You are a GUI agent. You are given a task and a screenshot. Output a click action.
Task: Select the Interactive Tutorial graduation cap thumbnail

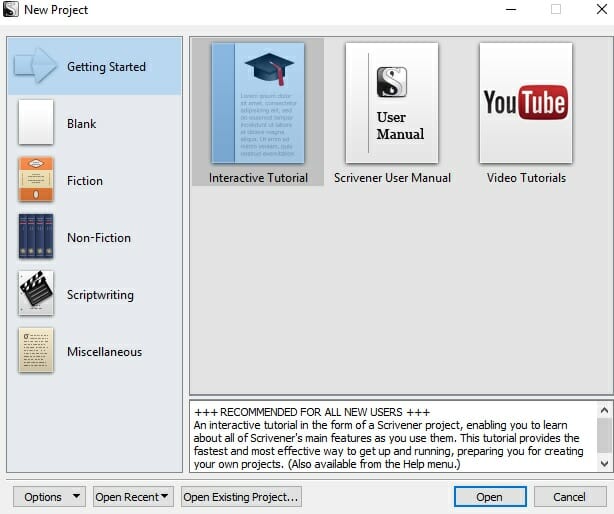pos(258,103)
